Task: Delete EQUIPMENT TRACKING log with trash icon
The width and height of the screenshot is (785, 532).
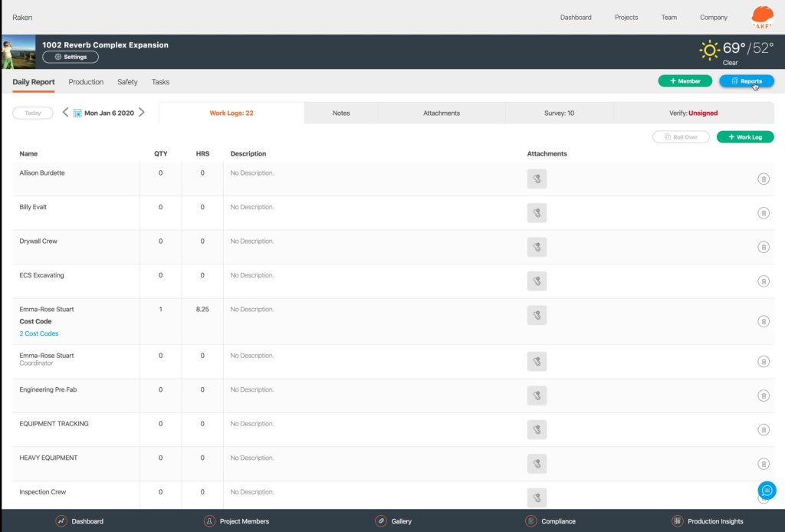Action: pyautogui.click(x=763, y=429)
